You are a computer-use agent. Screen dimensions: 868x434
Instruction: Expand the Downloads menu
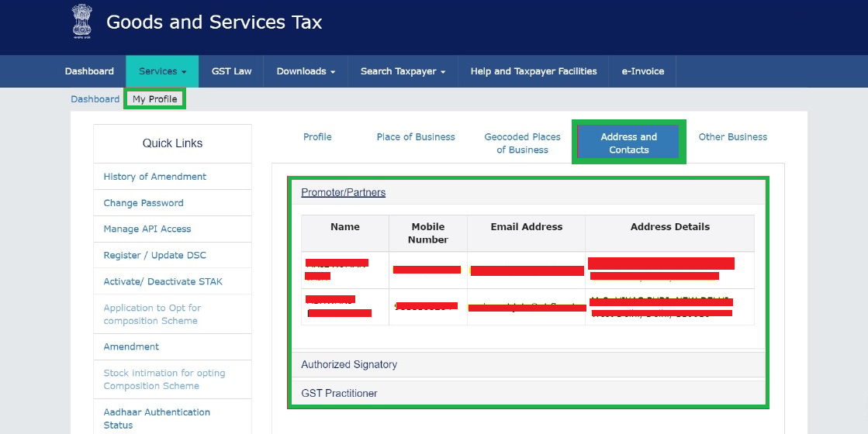click(x=306, y=71)
